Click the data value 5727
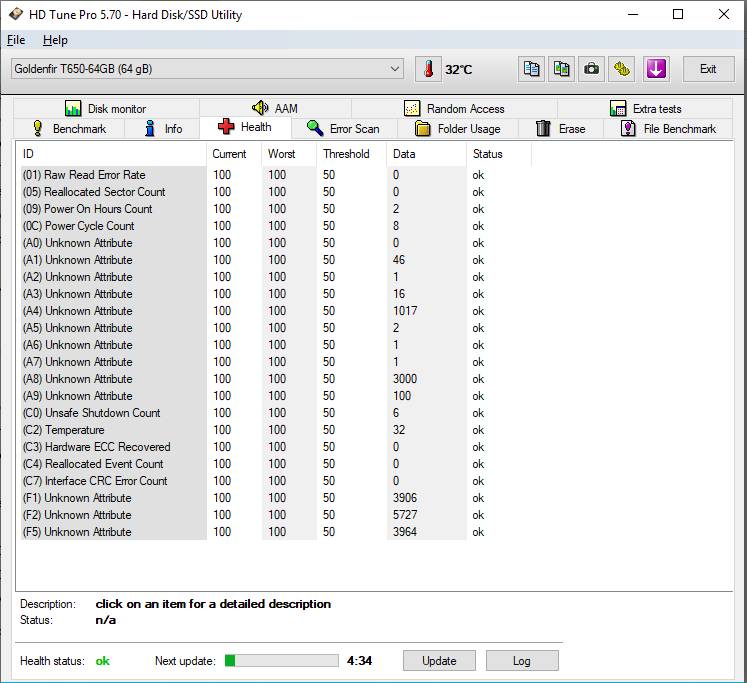This screenshot has height=683, width=747. [405, 515]
